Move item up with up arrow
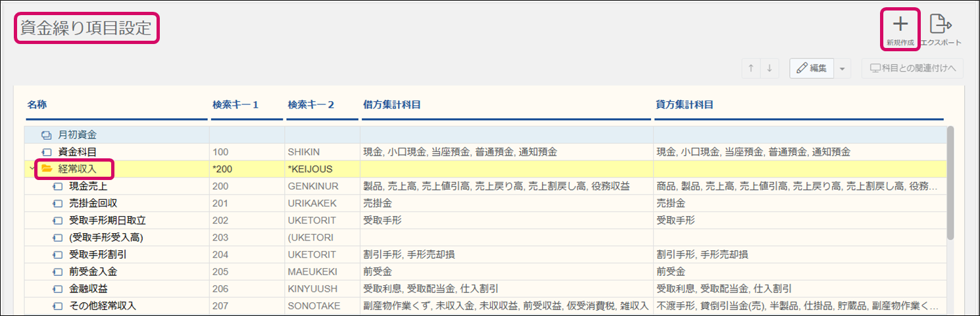The height and width of the screenshot is (316, 980). pyautogui.click(x=751, y=68)
